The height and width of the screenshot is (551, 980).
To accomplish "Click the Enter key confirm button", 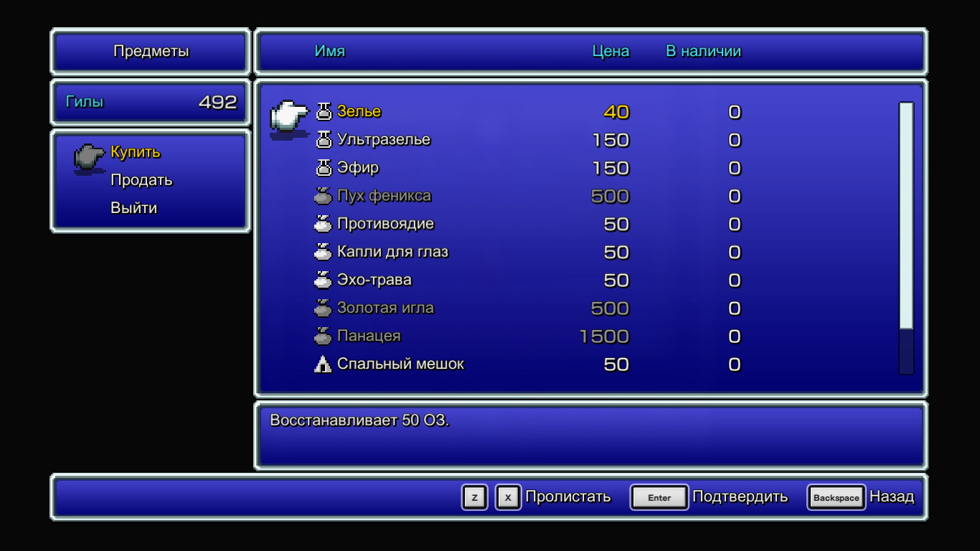I will pyautogui.click(x=659, y=497).
